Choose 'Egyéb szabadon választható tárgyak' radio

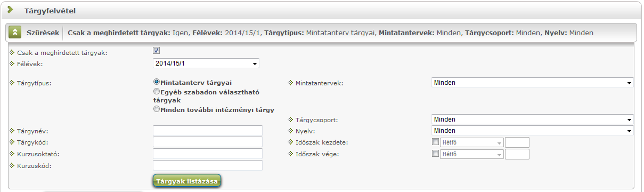pos(157,91)
